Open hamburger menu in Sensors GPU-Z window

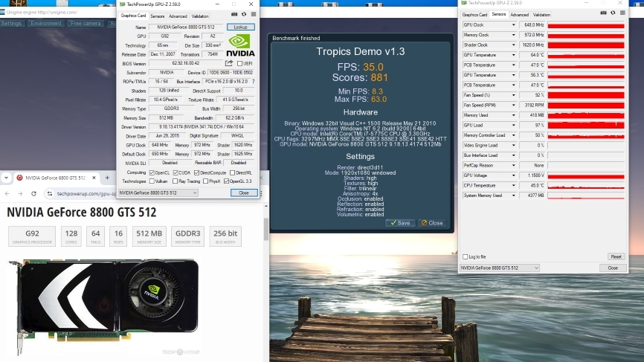[x=622, y=13]
